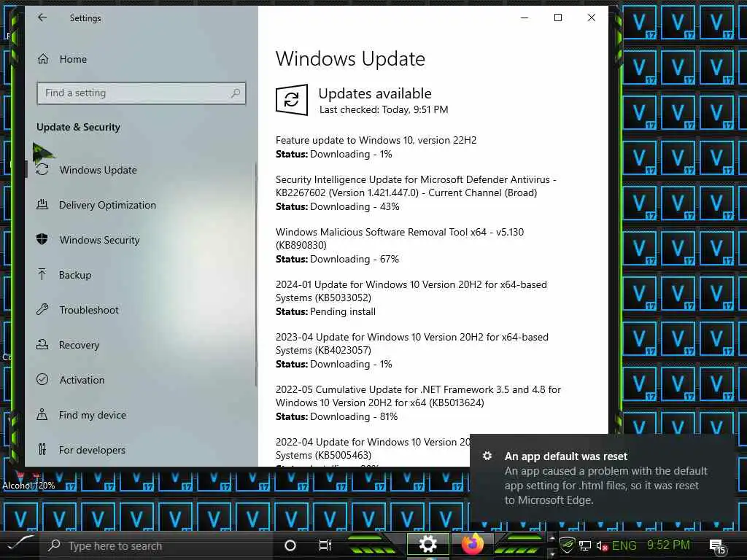The width and height of the screenshot is (747, 560).
Task: Maximize the Settings window
Action: coord(558,17)
